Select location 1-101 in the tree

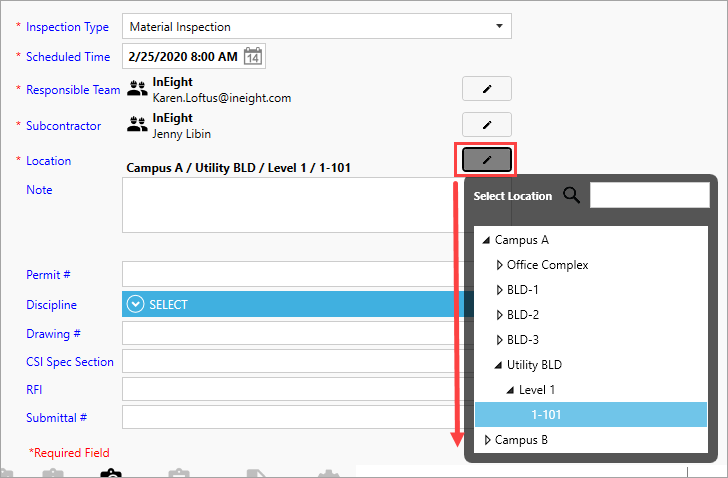click(591, 414)
